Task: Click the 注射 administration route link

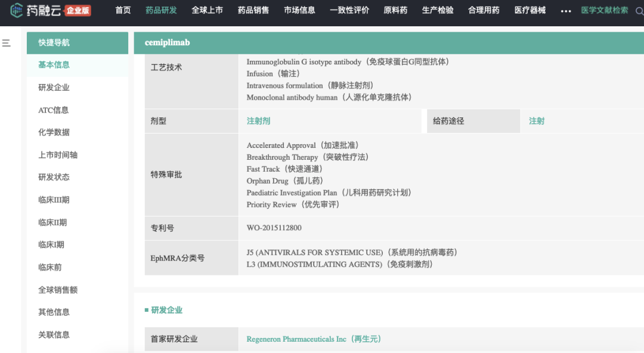Action: point(537,121)
